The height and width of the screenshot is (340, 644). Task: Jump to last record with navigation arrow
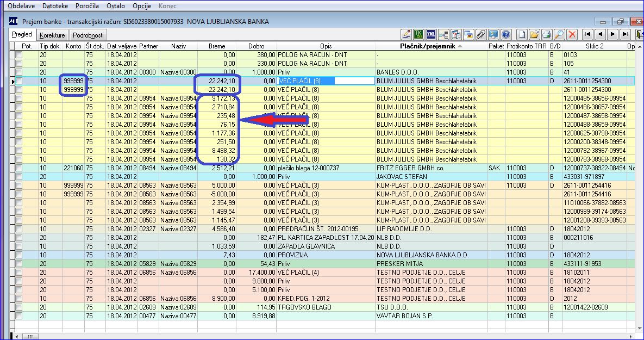(x=626, y=34)
